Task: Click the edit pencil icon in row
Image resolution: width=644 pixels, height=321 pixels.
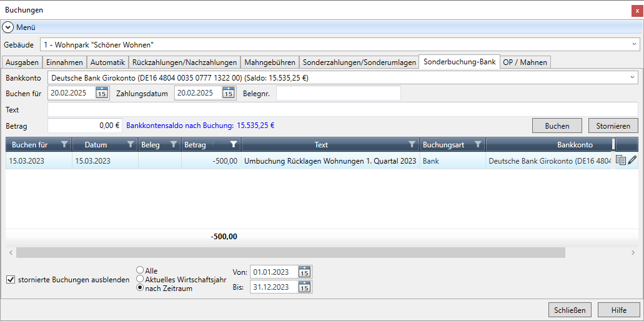Action: pos(632,160)
